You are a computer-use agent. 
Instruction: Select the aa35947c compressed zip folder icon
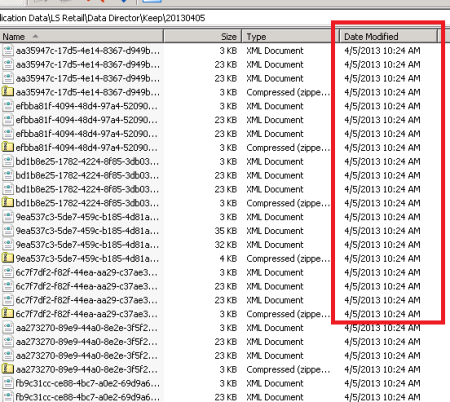point(8,92)
